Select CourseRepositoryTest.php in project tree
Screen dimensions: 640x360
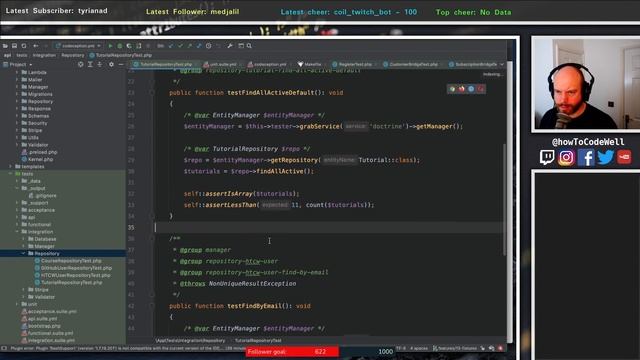68,260
